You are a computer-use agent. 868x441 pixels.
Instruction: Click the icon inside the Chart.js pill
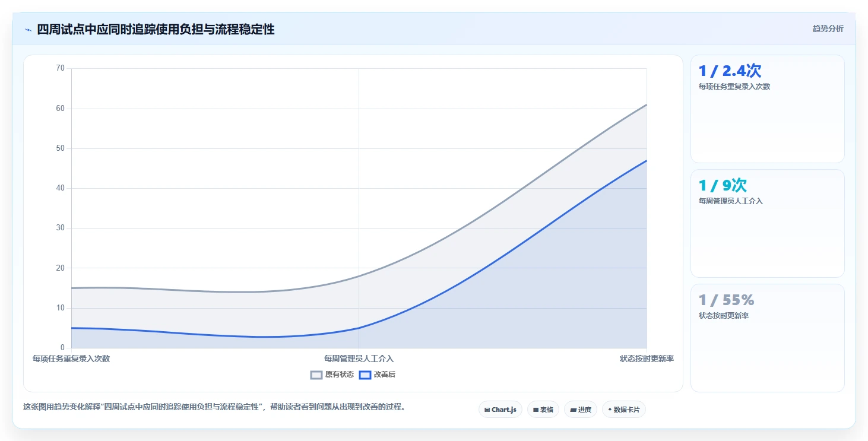point(487,410)
